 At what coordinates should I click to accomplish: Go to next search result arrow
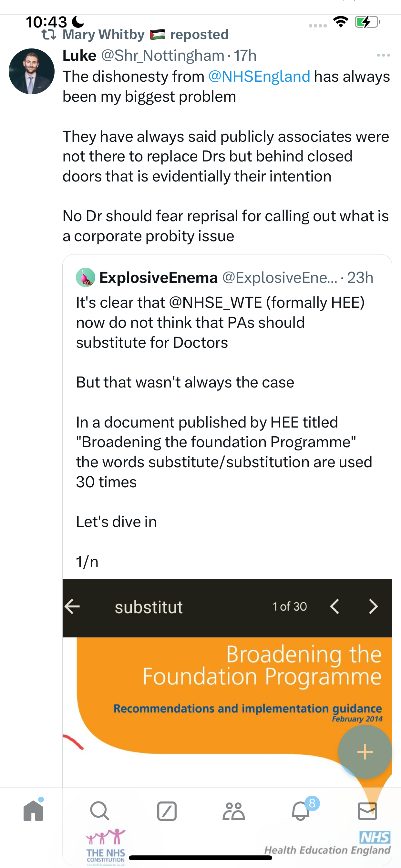(373, 606)
